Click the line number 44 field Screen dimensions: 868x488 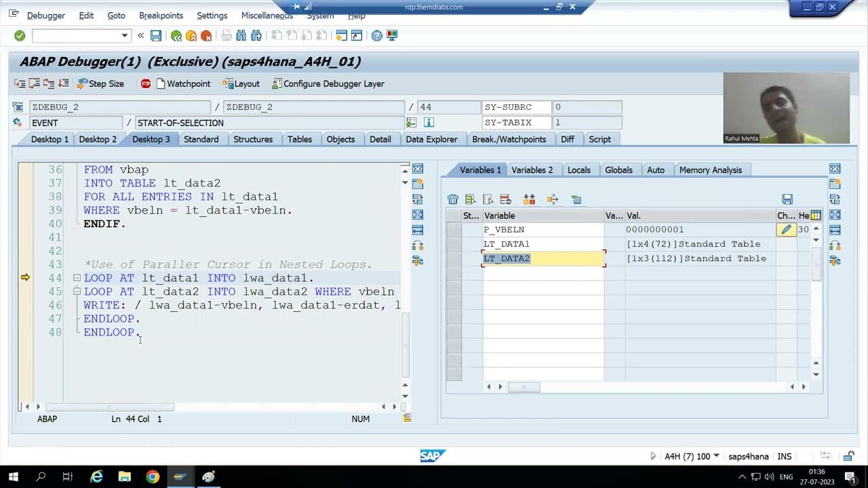(449, 107)
